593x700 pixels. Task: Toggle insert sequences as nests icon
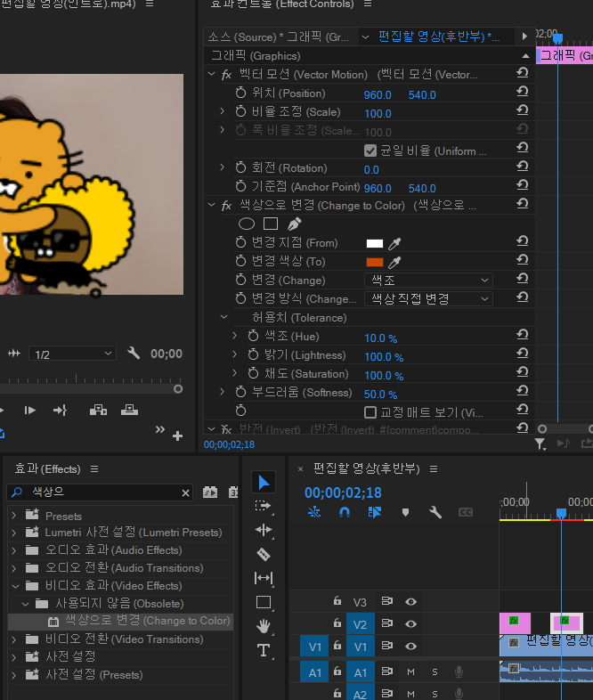coord(314,512)
